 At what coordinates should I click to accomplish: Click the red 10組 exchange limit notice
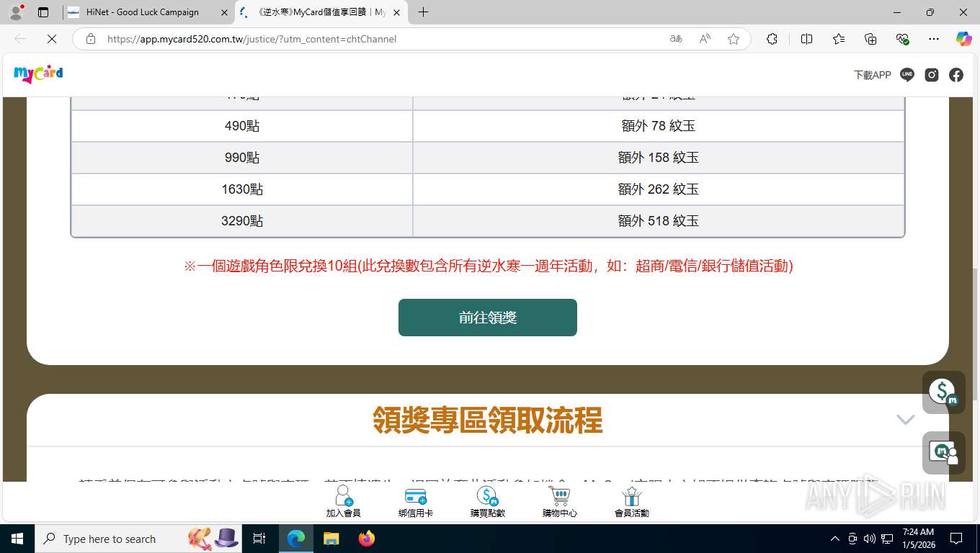(488, 266)
